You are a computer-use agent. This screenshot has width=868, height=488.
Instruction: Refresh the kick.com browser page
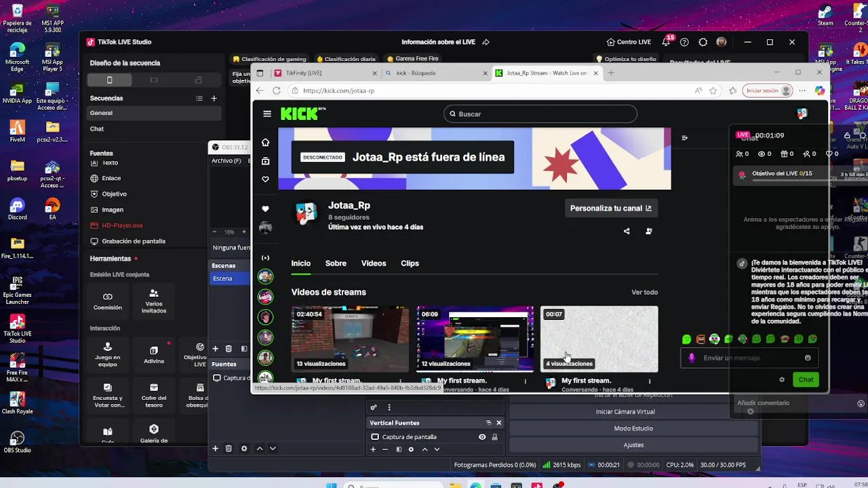(x=277, y=90)
